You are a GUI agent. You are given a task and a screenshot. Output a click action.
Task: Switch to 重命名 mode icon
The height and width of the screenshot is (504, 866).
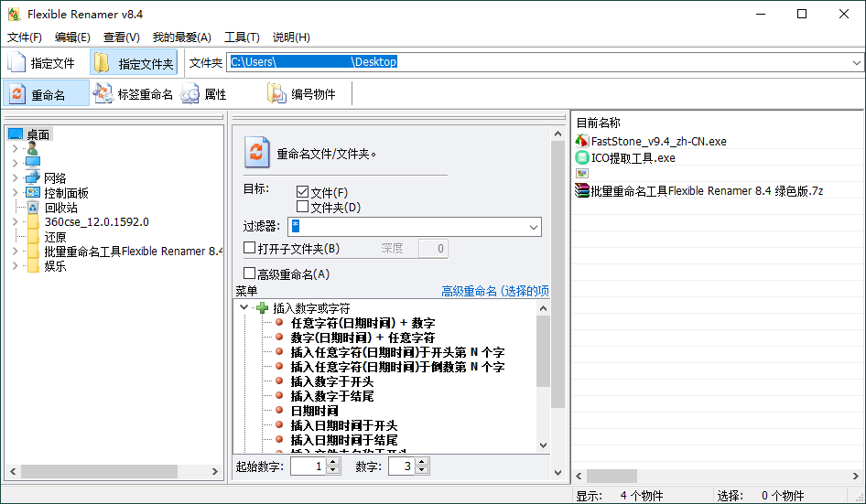pyautogui.click(x=17, y=94)
